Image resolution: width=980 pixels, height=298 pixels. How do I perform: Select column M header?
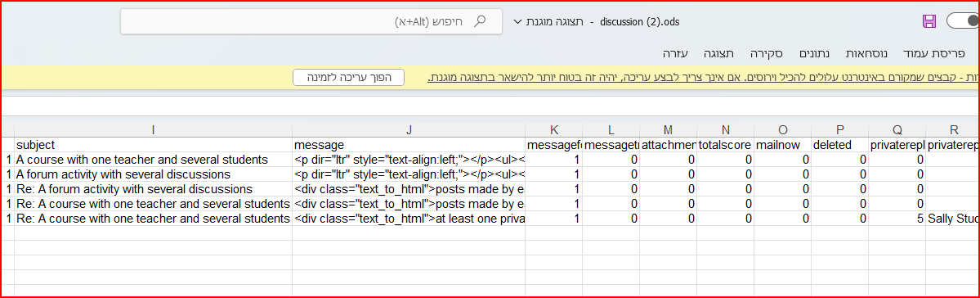pos(668,130)
